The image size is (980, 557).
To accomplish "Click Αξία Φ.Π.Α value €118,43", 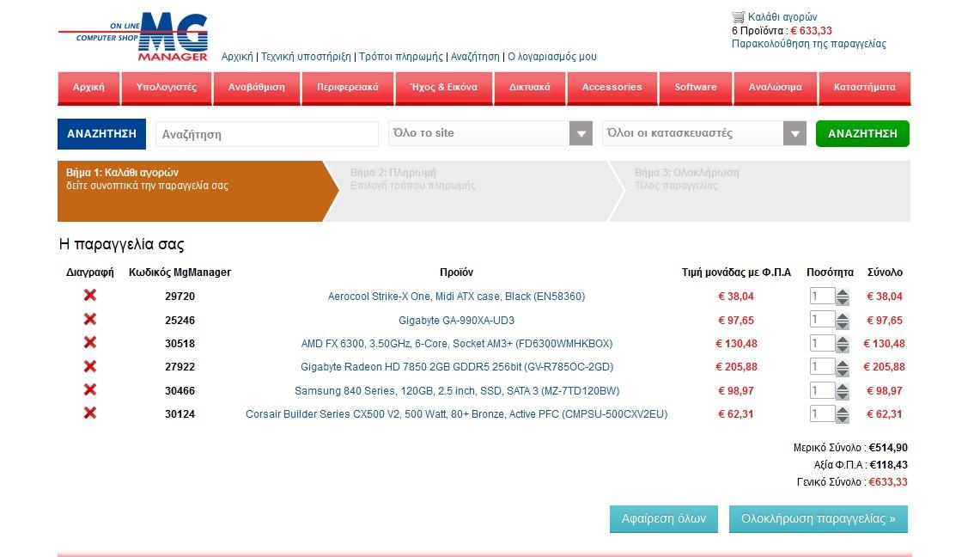I will (888, 464).
